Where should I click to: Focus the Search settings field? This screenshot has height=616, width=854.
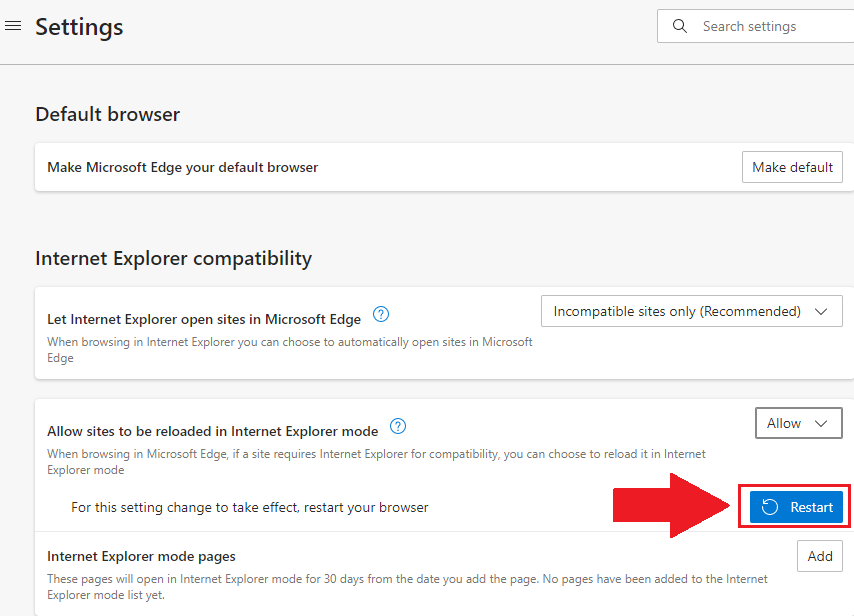coord(755,26)
